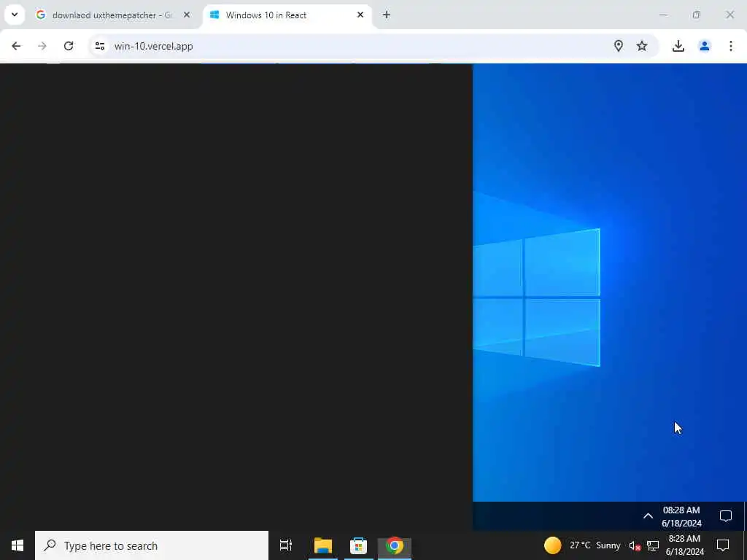Click the Type here to search box
The image size is (747, 560).
point(152,545)
